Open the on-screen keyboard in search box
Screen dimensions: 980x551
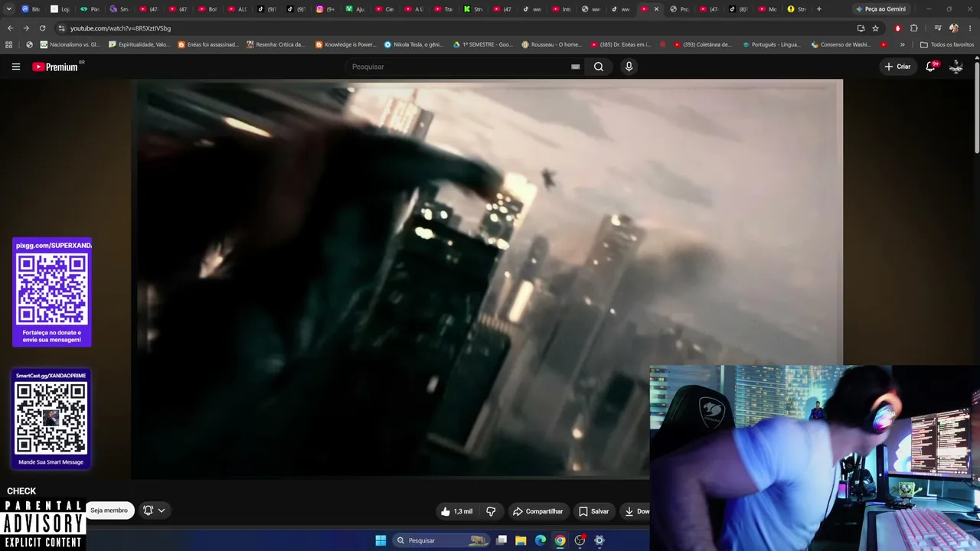coord(575,67)
